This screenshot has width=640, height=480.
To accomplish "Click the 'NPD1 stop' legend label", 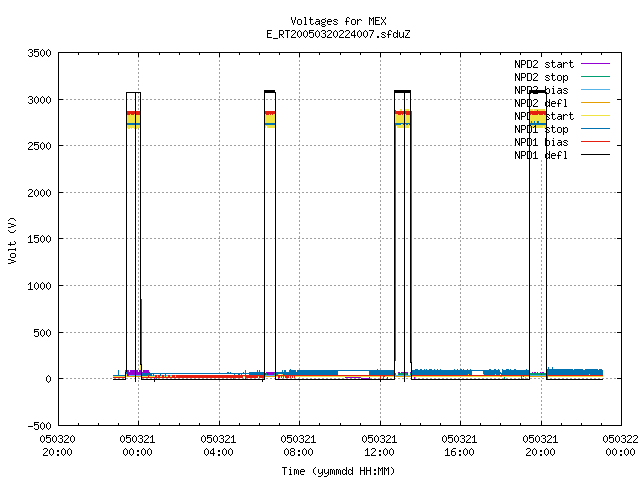I will pos(541,129).
